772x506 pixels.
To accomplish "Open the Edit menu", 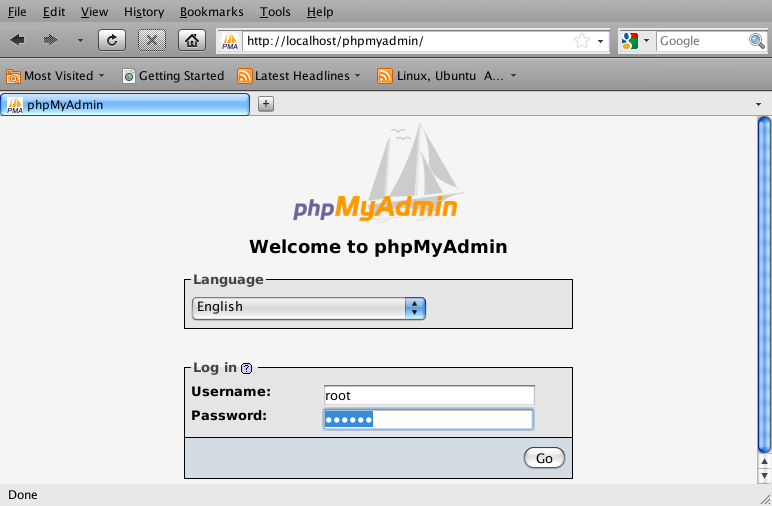I will click(x=54, y=11).
